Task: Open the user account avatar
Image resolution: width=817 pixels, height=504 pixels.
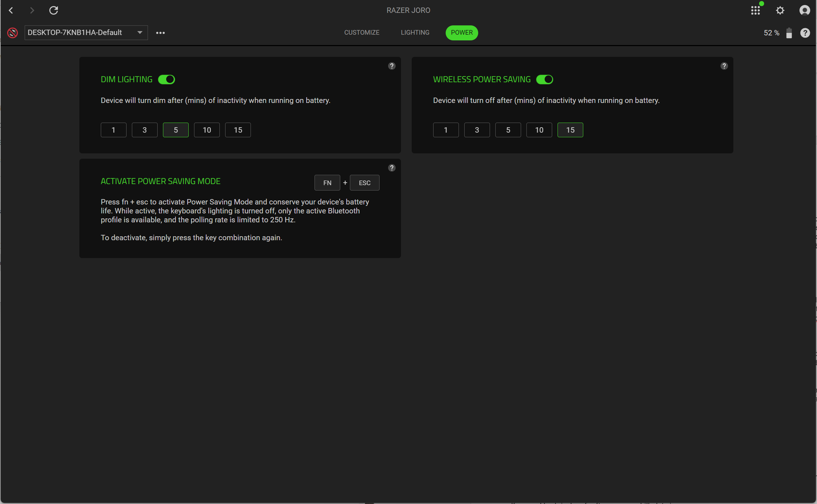Action: (x=804, y=10)
